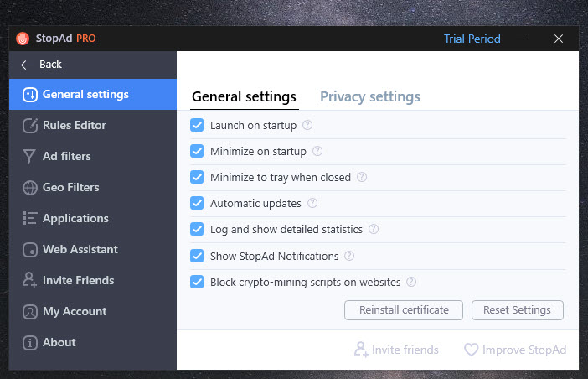Open the Web Assistant section

pos(93,250)
